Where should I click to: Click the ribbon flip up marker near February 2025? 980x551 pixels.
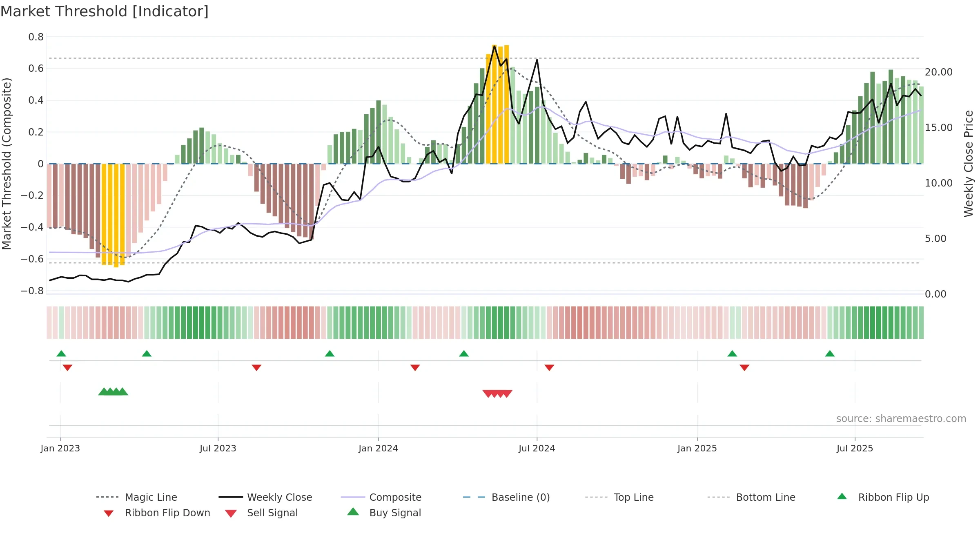pyautogui.click(x=732, y=353)
